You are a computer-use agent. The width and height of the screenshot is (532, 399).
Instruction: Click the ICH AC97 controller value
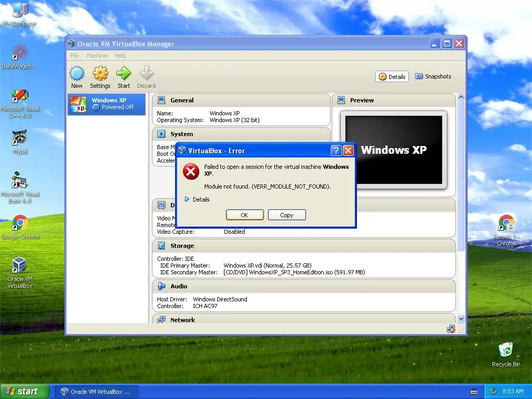pos(205,306)
